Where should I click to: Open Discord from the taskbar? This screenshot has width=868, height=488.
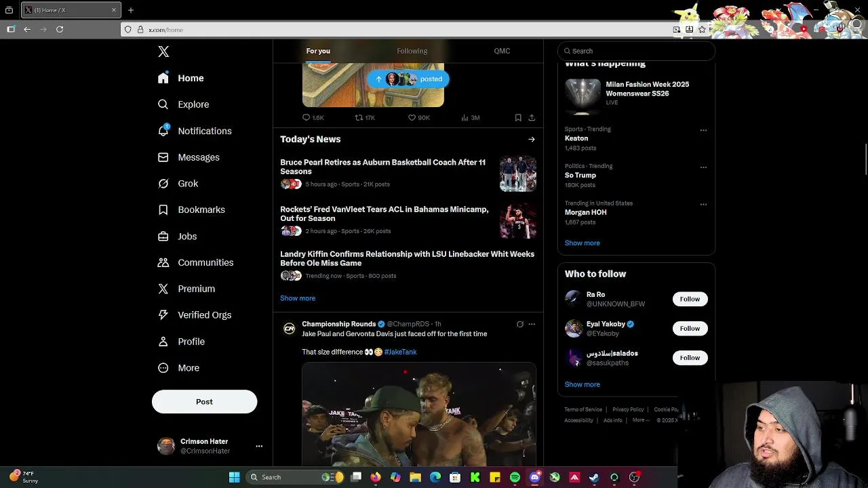534,477
